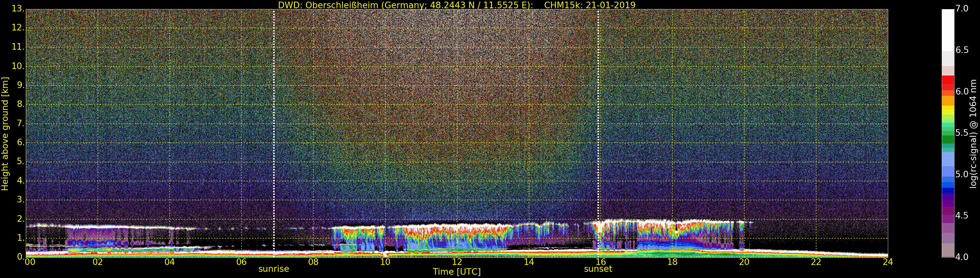The image size is (980, 278).
Task: Click the x-axis tick label '00'
Action: (x=30, y=262)
